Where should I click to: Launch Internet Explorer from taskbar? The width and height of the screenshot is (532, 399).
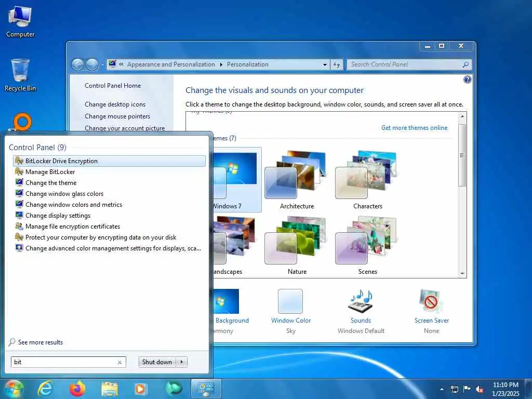[45, 389]
